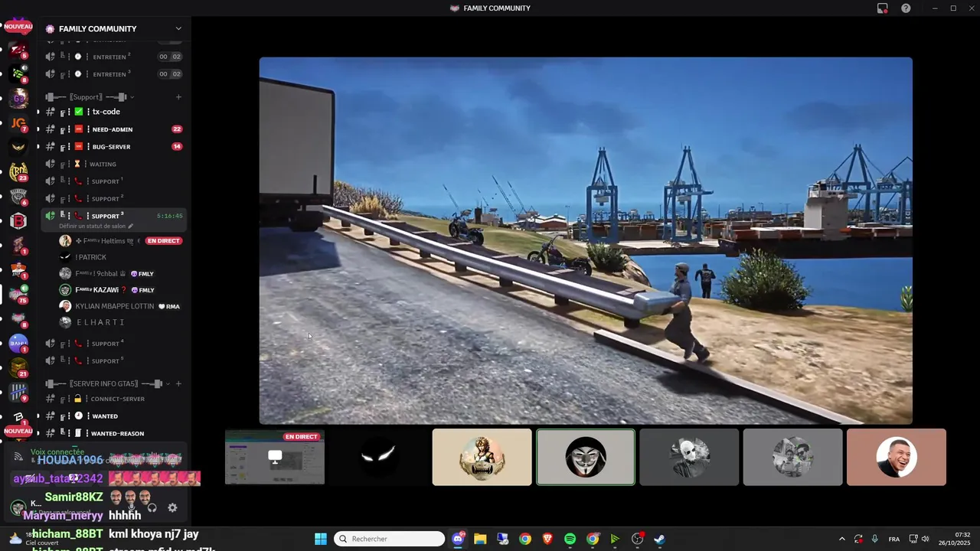Open File Explorer from taskbar
This screenshot has width=980, height=551.
click(480, 539)
